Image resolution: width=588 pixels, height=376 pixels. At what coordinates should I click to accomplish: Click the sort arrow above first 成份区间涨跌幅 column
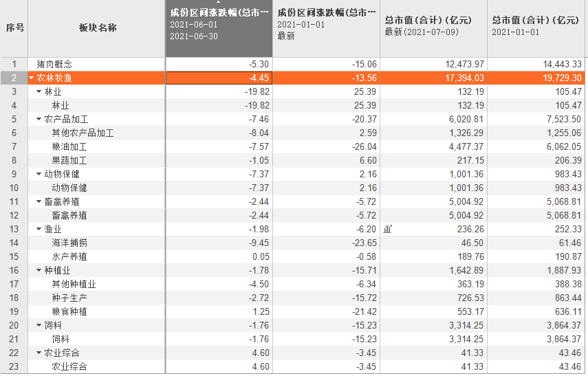[x=219, y=3]
